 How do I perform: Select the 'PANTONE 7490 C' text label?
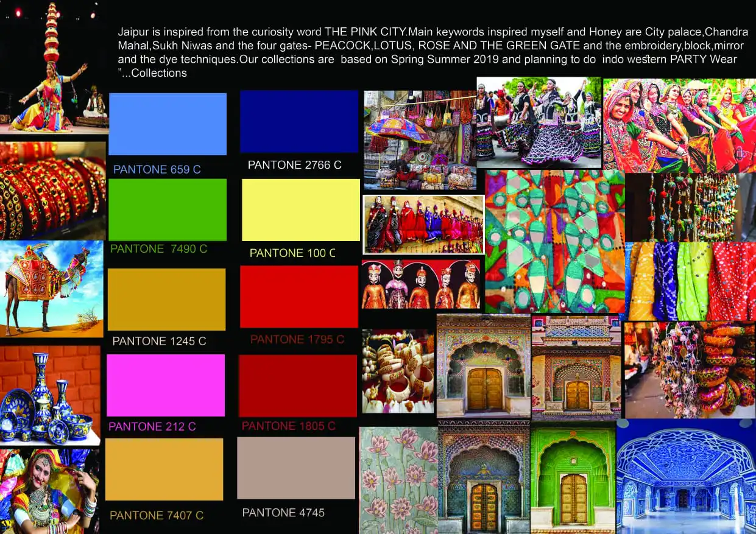[x=159, y=249]
